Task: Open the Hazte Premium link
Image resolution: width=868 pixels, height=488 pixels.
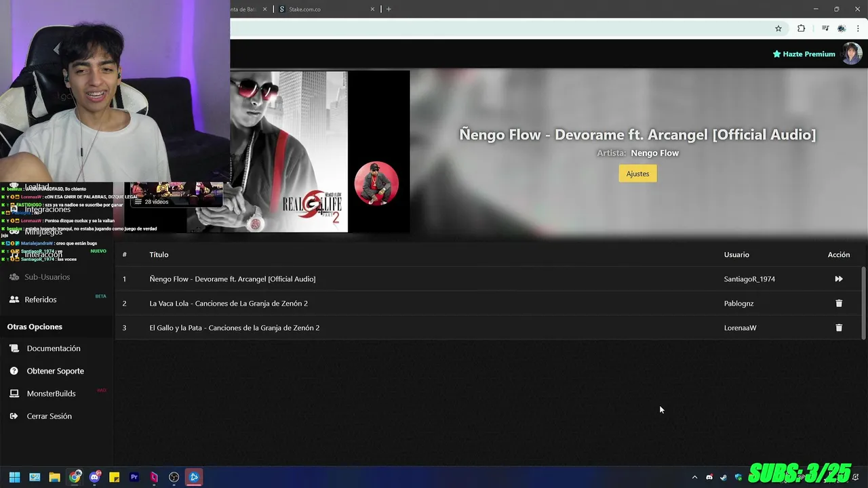Action: pyautogui.click(x=804, y=54)
